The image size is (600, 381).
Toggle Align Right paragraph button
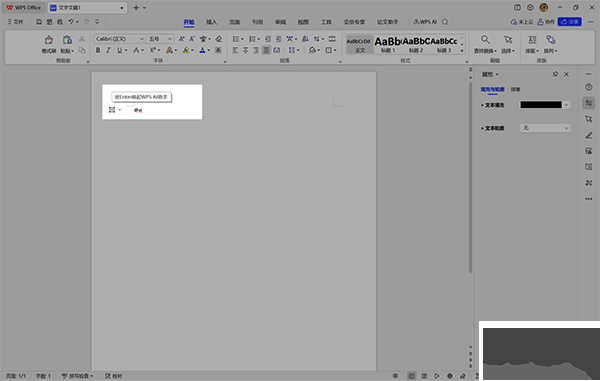(x=256, y=50)
